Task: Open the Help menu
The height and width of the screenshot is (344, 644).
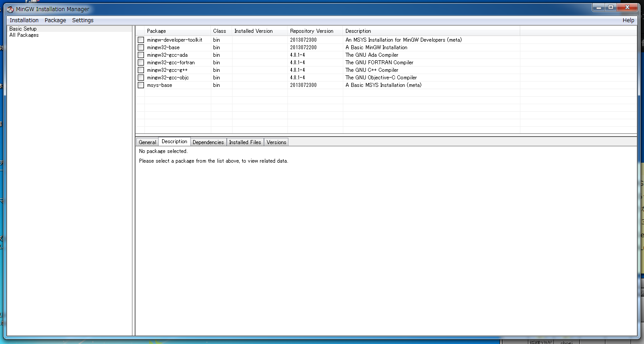Action: tap(628, 20)
